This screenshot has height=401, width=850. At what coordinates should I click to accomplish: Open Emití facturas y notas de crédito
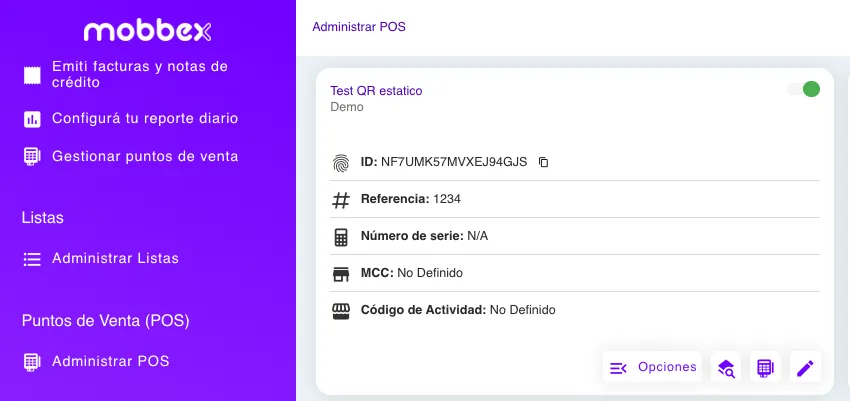point(140,75)
